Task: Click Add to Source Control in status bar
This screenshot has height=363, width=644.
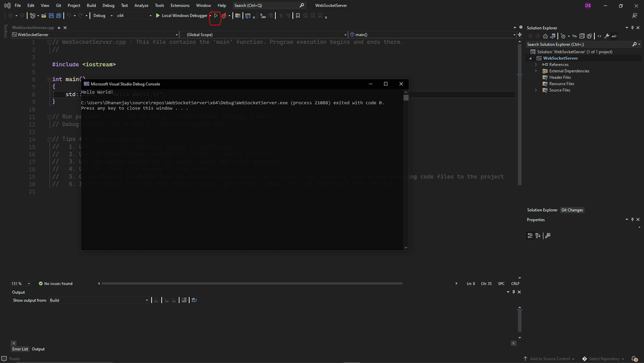Action: click(x=549, y=359)
